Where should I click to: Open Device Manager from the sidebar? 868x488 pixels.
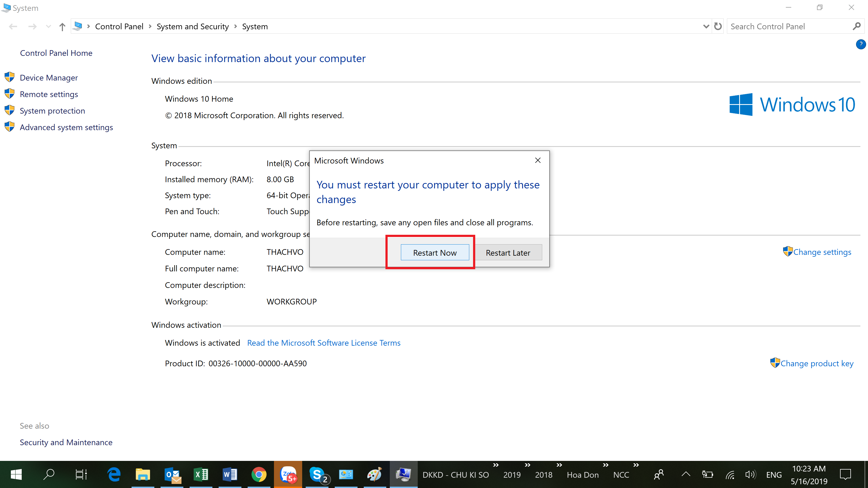pyautogui.click(x=49, y=78)
